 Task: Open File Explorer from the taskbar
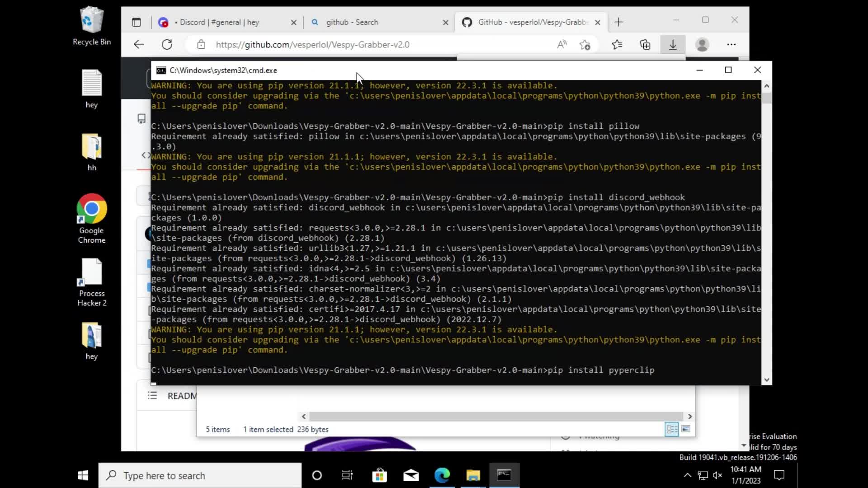tap(472, 475)
